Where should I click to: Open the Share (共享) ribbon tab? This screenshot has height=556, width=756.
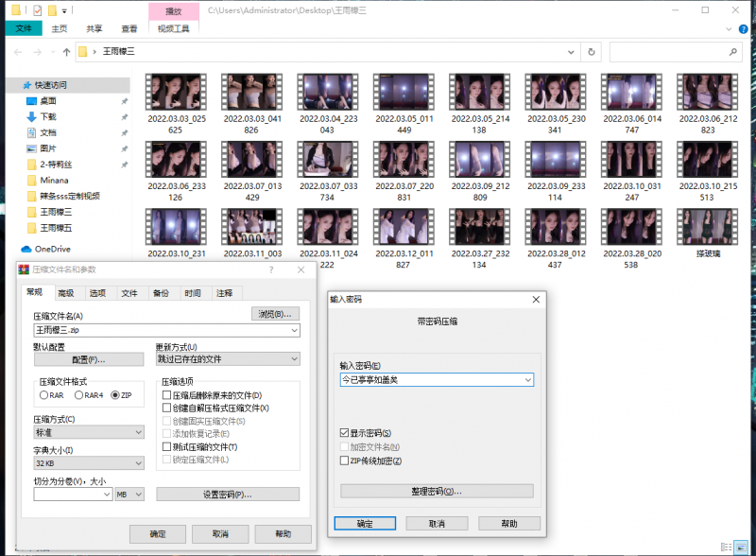[x=94, y=29]
